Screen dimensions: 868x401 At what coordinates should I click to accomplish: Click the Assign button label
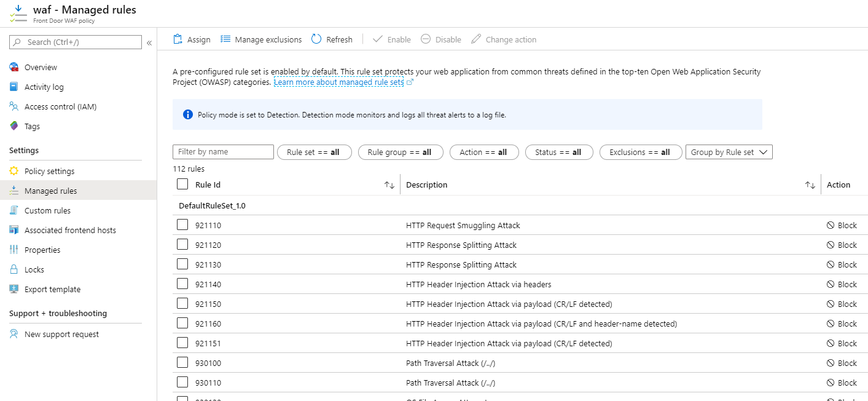pyautogui.click(x=199, y=39)
